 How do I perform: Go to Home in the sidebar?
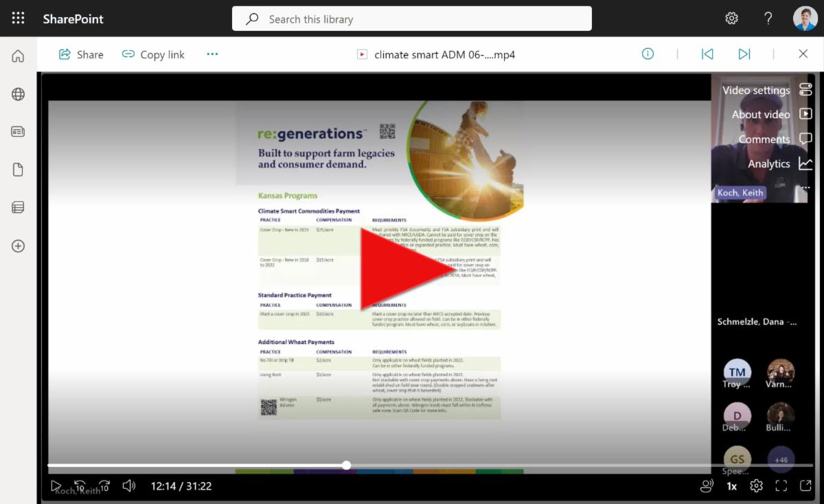[19, 56]
